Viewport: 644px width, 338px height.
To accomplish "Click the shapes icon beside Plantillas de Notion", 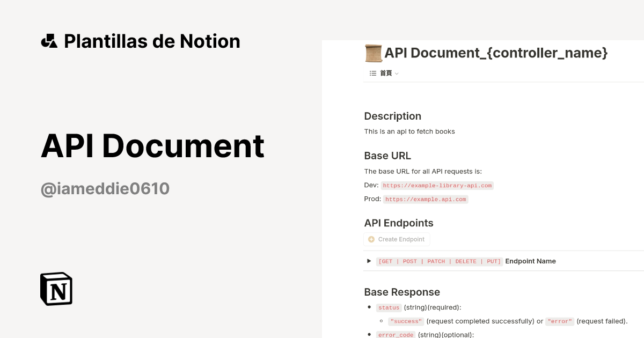I will click(49, 41).
